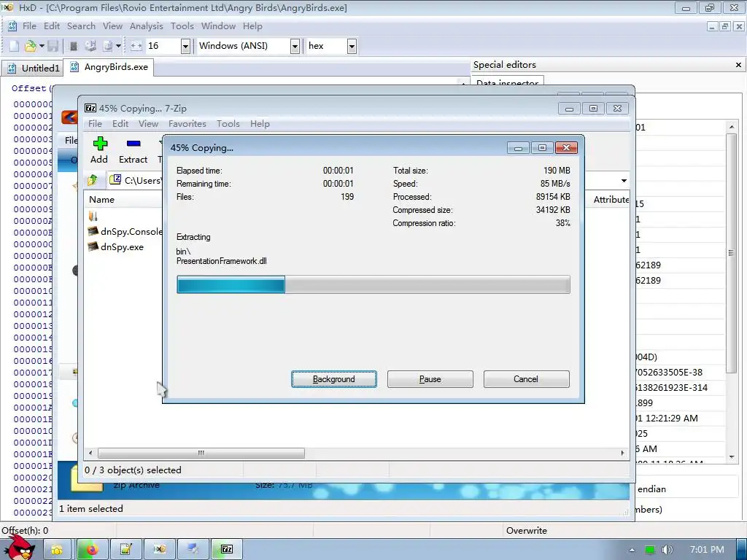Click the greyed Save icon in HxD toolbar
747x560 pixels.
coord(53,46)
